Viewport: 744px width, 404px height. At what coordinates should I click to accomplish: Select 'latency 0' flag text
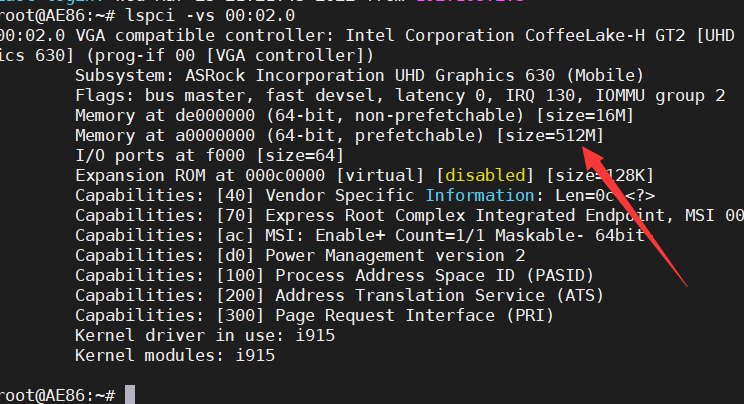[439, 96]
